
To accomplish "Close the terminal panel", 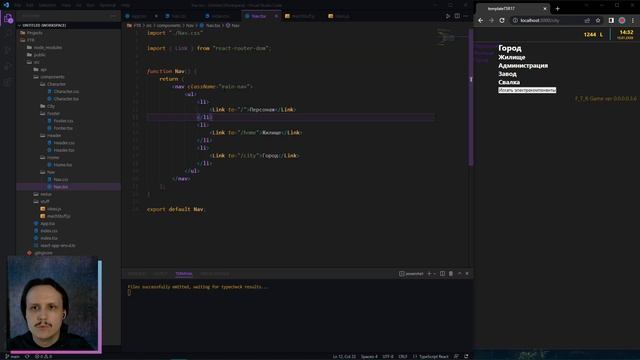I will 467,273.
